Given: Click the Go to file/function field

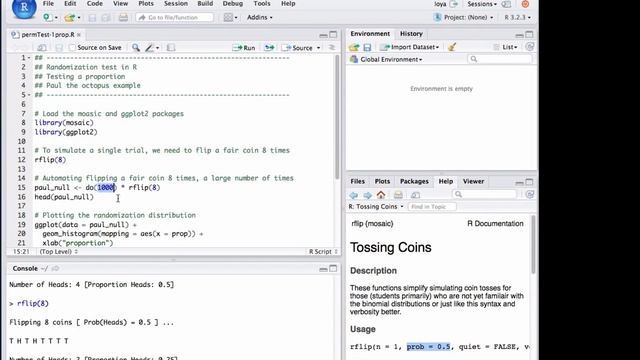Looking at the screenshot, I should click(175, 18).
